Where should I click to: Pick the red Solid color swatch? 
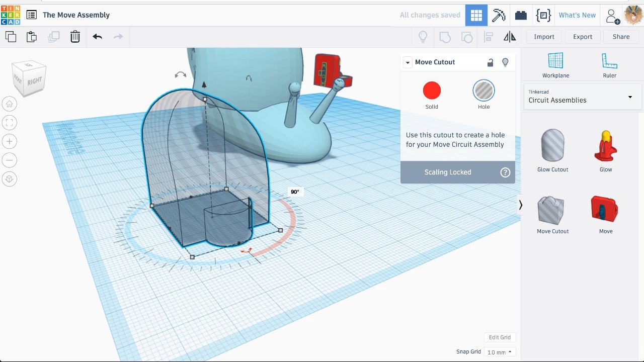pos(432,91)
